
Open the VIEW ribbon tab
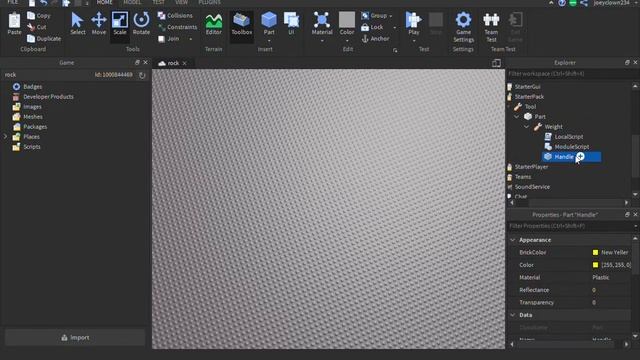(182, 2)
